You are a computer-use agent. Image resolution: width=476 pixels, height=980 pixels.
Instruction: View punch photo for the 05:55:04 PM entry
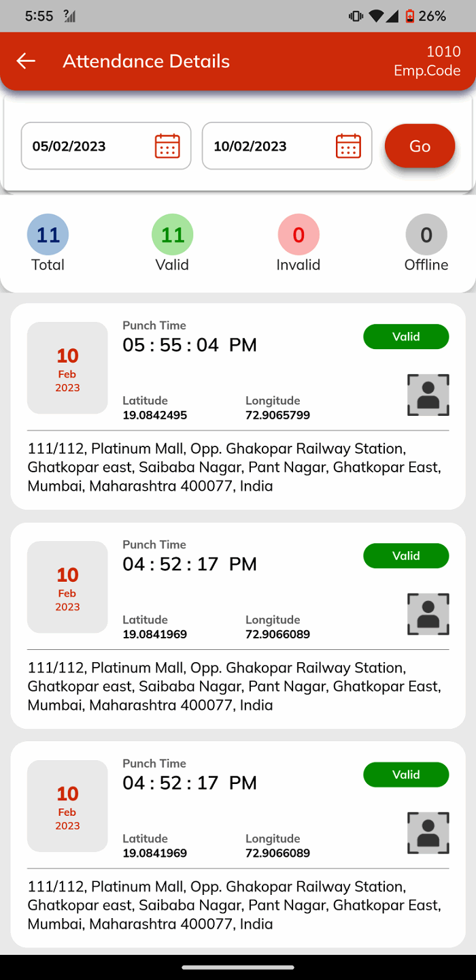coord(428,395)
